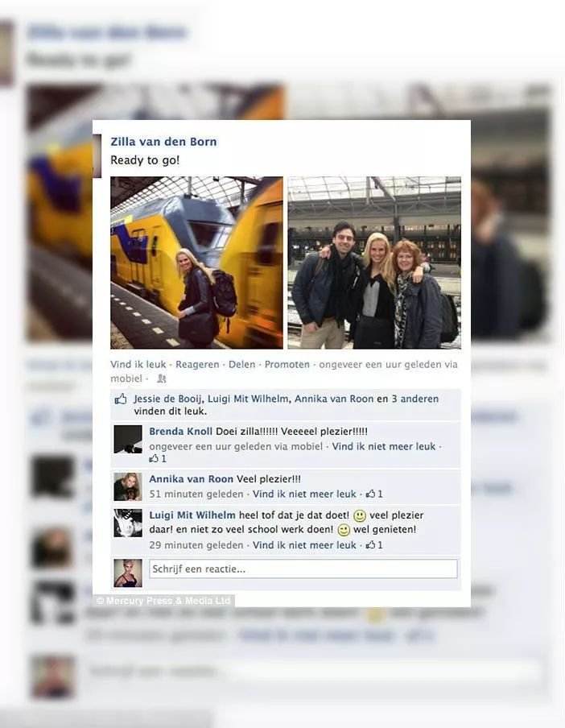Unlike Brenda Knoll's comment via Vind ik niet meer leuk
The height and width of the screenshot is (728, 565).
(384, 447)
